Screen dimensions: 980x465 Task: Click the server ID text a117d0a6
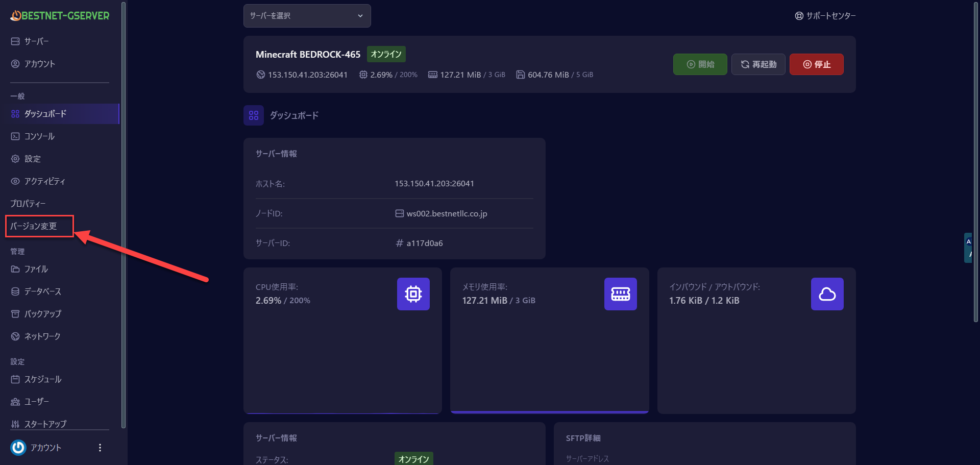point(425,243)
